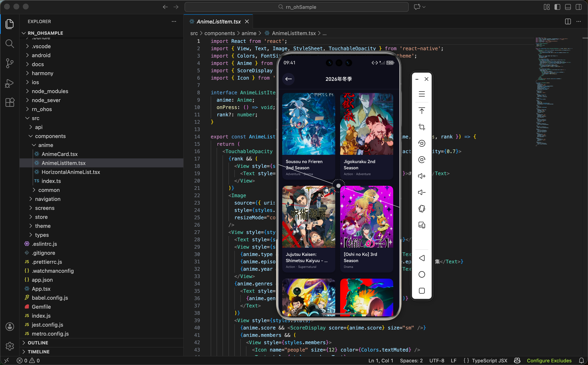The image size is (588, 365).
Task: Expand the navigation folder
Action: pos(48,199)
